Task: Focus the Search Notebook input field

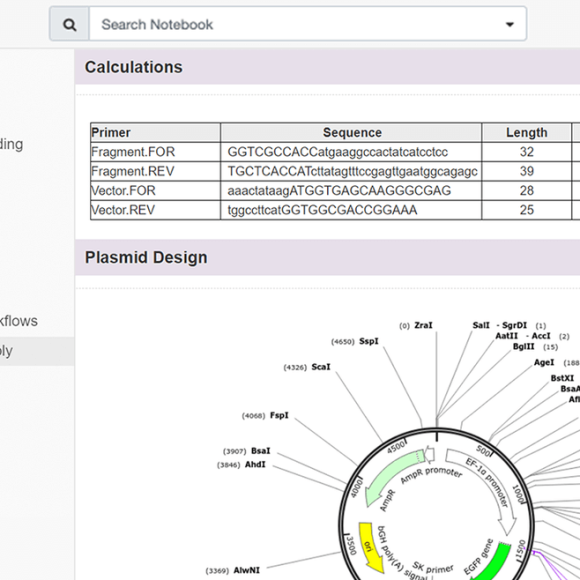Action: coord(308,24)
